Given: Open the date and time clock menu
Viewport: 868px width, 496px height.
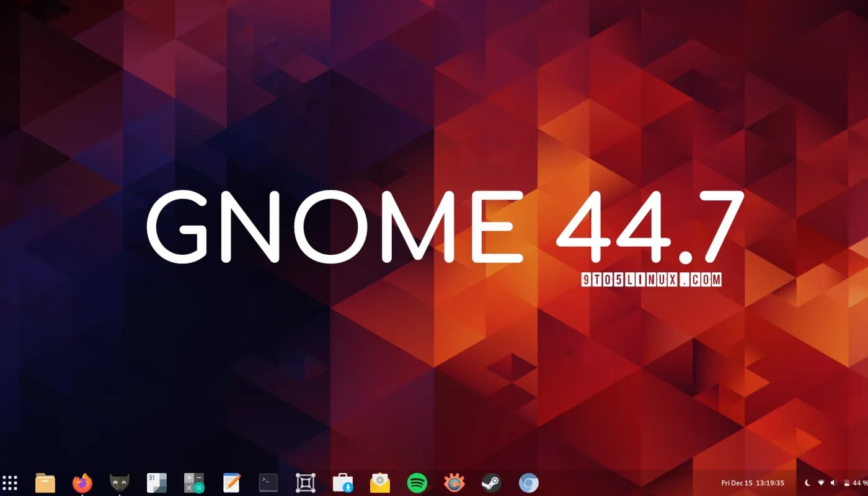Looking at the screenshot, I should [753, 483].
